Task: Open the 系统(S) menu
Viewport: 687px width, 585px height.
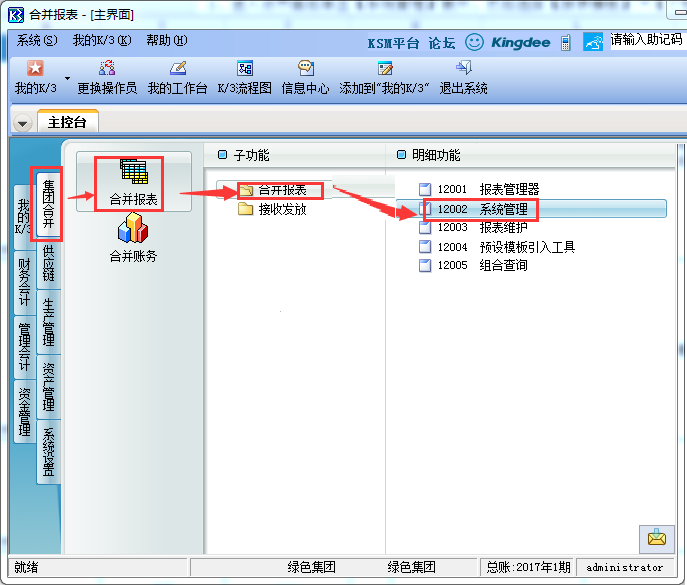Action: (x=37, y=40)
